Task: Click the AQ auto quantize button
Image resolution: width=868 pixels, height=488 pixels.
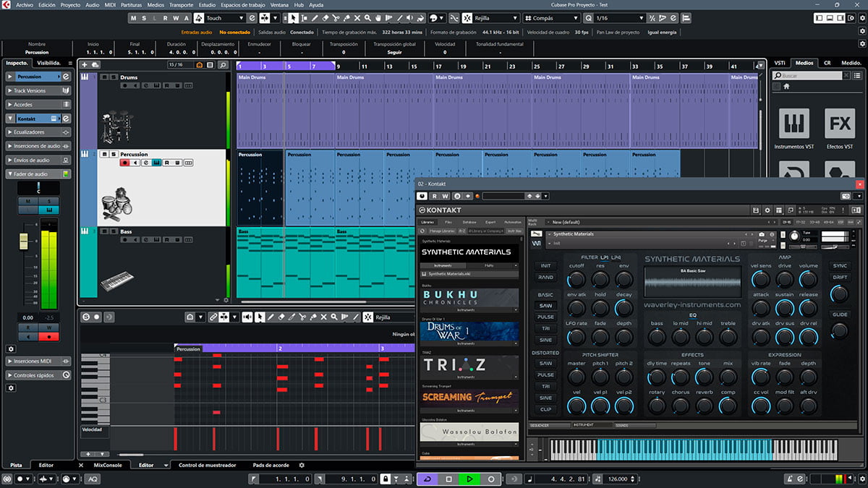Action: [93, 479]
